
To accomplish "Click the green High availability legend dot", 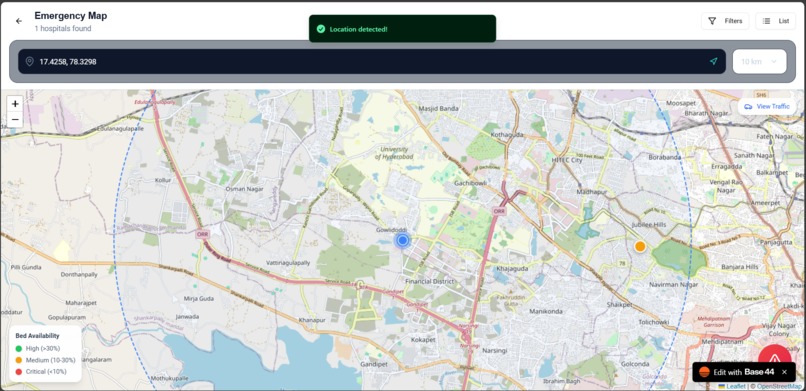I will 19,348.
